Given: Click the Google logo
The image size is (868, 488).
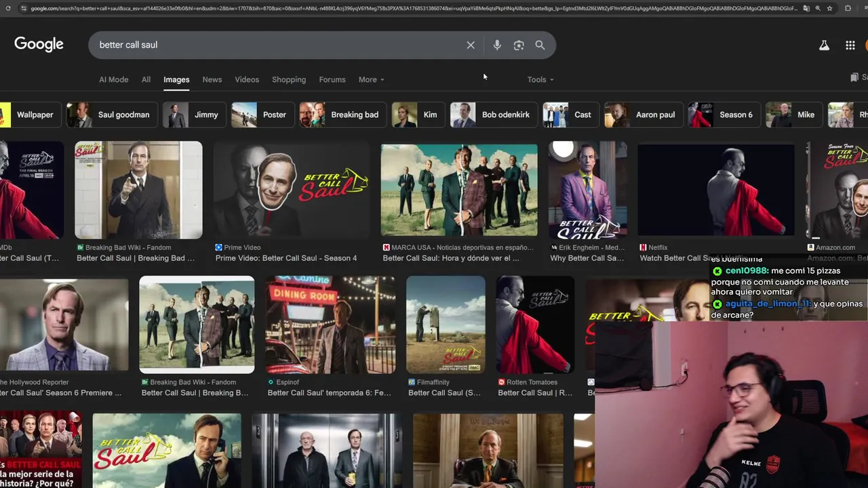Looking at the screenshot, I should [39, 45].
